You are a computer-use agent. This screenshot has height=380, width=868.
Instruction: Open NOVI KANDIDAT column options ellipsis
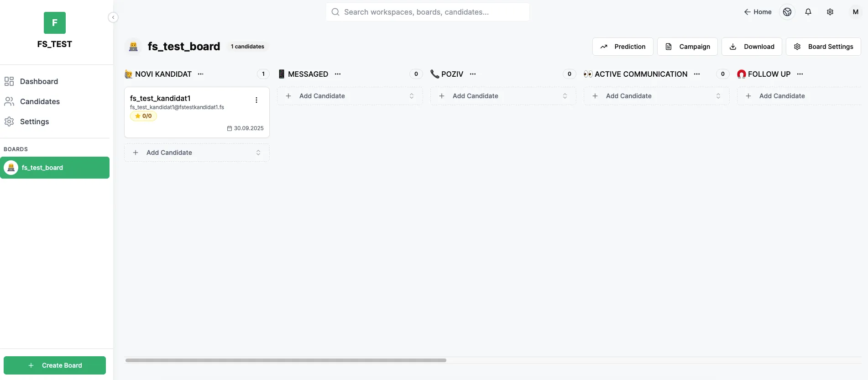point(201,74)
